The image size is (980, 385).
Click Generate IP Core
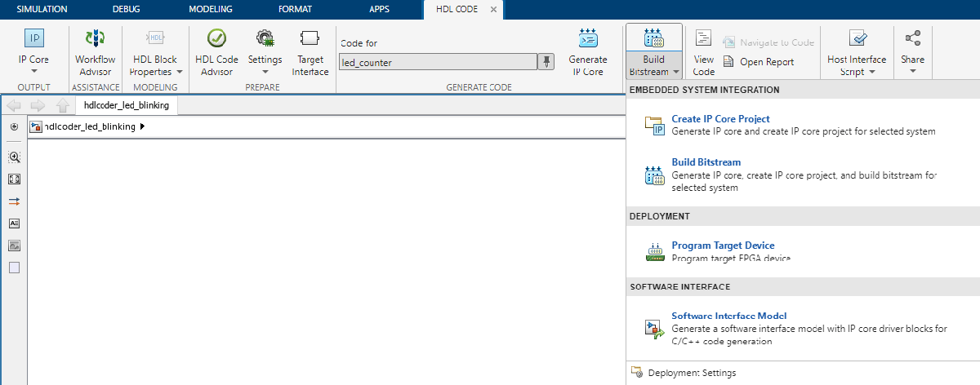tap(588, 52)
